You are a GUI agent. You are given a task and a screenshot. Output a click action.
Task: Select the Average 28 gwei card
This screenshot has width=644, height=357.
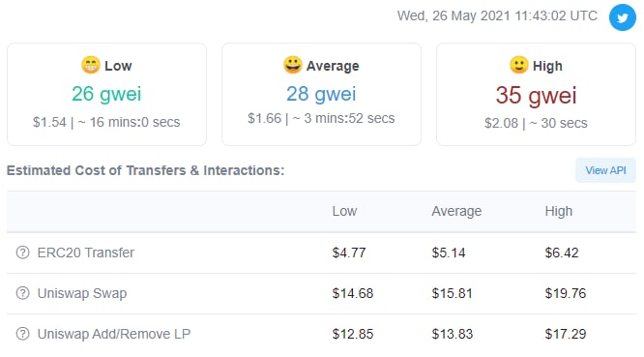pyautogui.click(x=321, y=94)
